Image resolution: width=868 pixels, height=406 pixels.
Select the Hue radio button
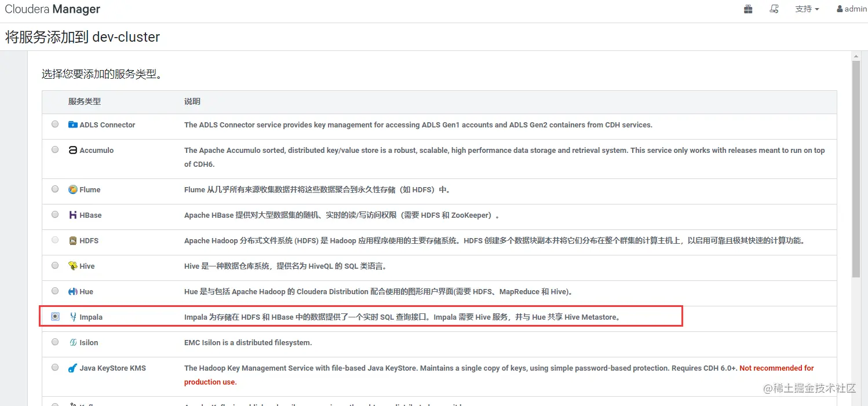coord(55,291)
